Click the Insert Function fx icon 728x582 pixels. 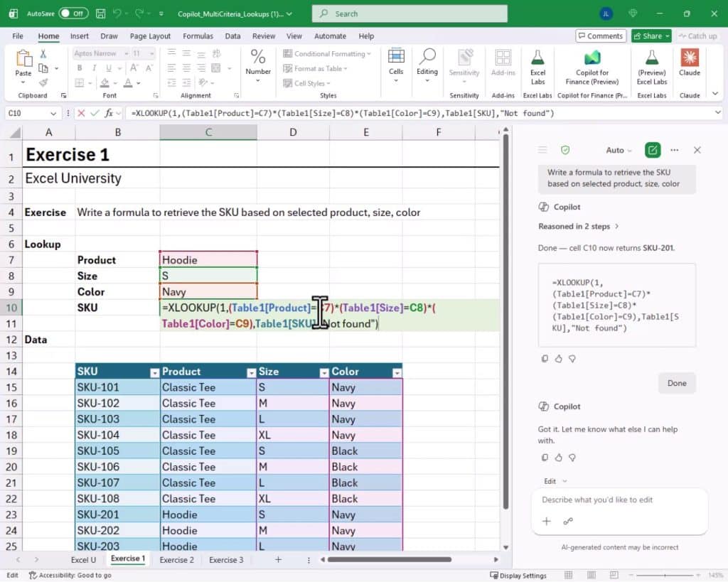tap(109, 113)
